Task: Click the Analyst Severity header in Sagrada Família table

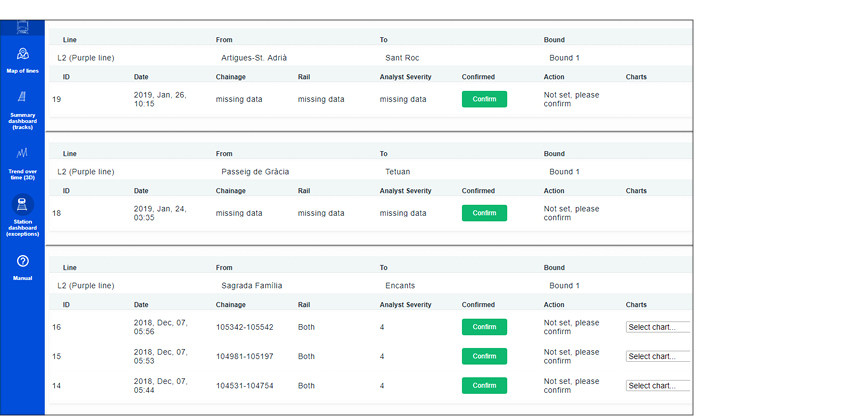Action: pos(405,304)
